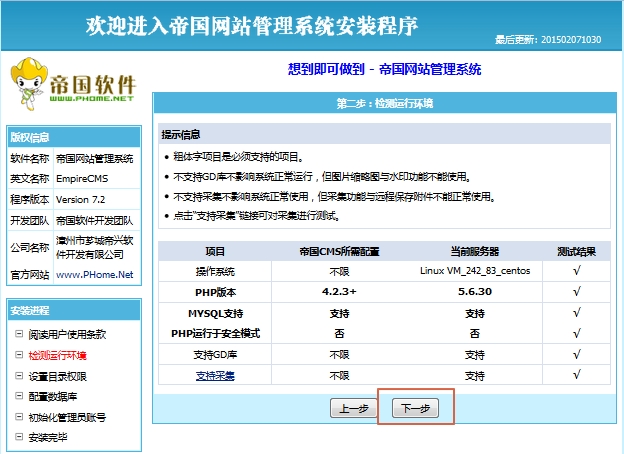The image size is (624, 454).
Task: Click the 版权信息 panel header
Action: 30,137
